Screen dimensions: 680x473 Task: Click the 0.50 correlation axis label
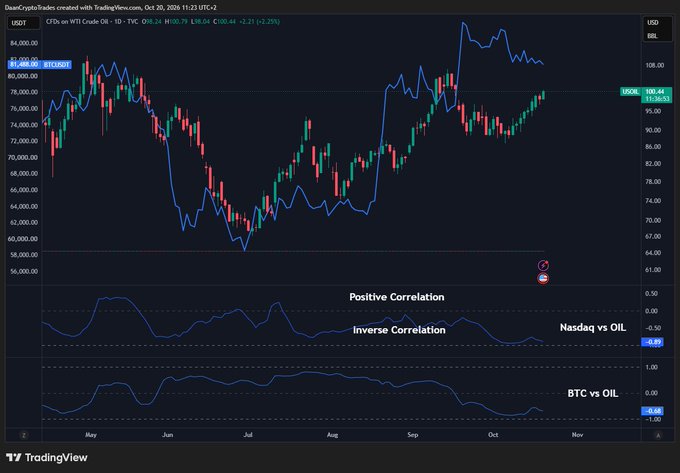click(652, 294)
